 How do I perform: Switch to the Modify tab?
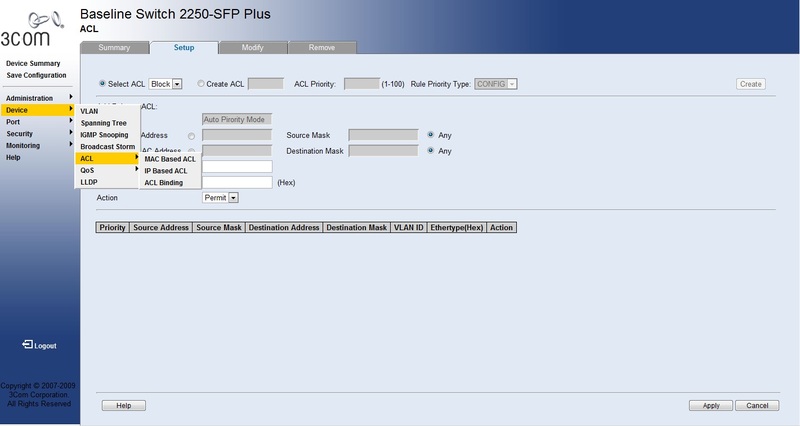(x=253, y=47)
